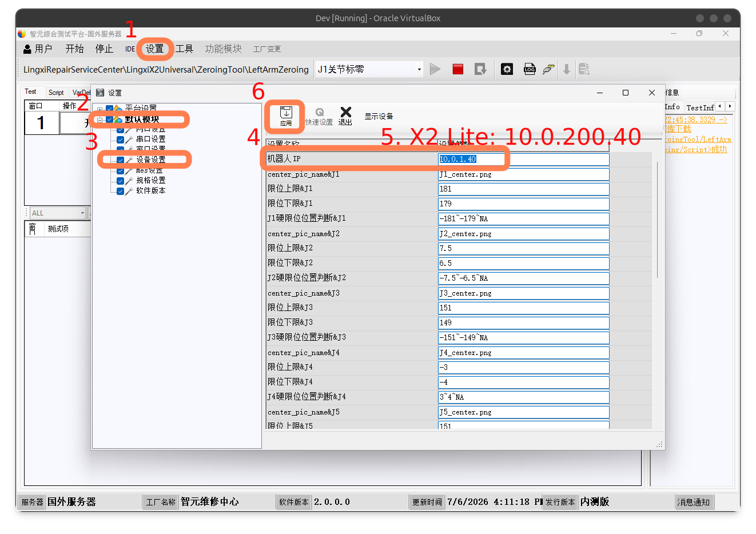Click the 限位下限&J2 value field 6.5
Screen dimensions: 756x534
click(x=523, y=264)
